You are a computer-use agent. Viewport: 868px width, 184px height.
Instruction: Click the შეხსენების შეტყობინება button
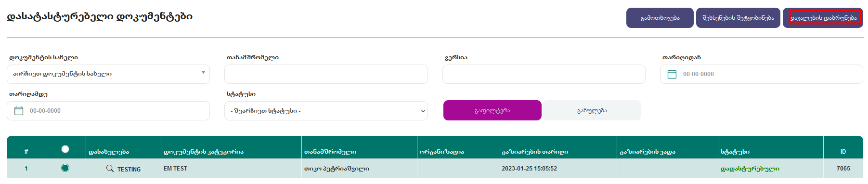(738, 18)
